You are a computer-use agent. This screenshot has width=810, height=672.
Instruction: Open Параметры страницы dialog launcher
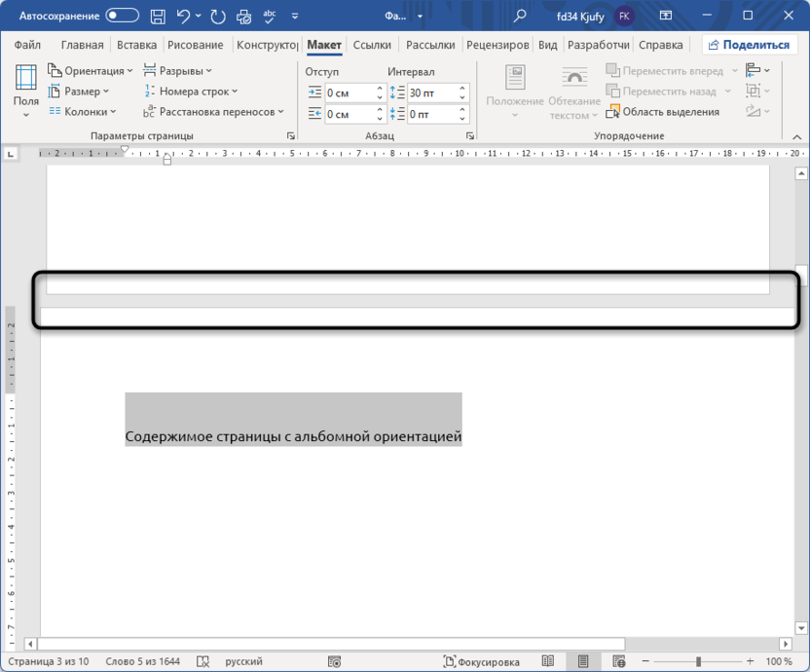point(290,136)
